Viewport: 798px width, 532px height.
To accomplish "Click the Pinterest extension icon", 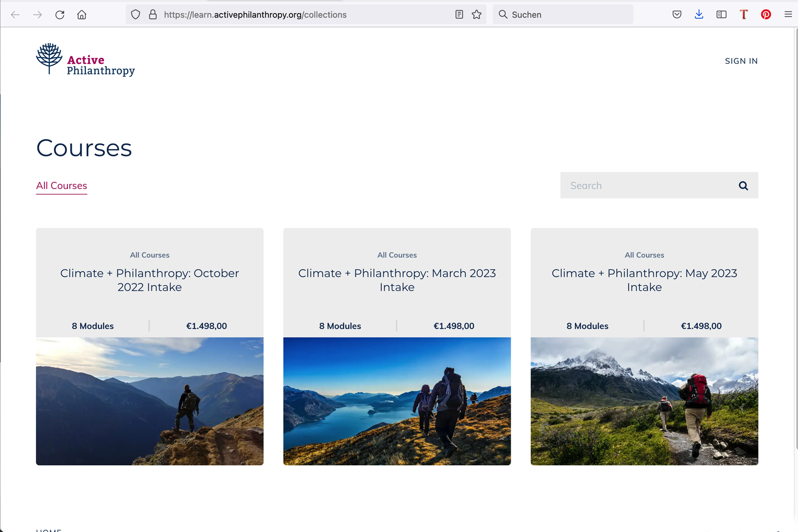I will [x=766, y=14].
